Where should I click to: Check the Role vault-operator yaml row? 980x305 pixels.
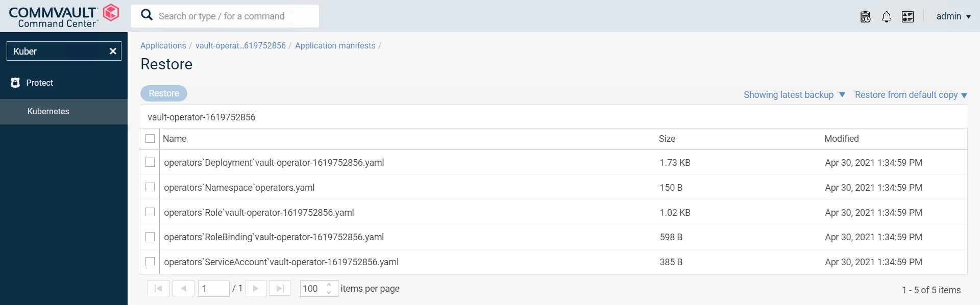(150, 212)
